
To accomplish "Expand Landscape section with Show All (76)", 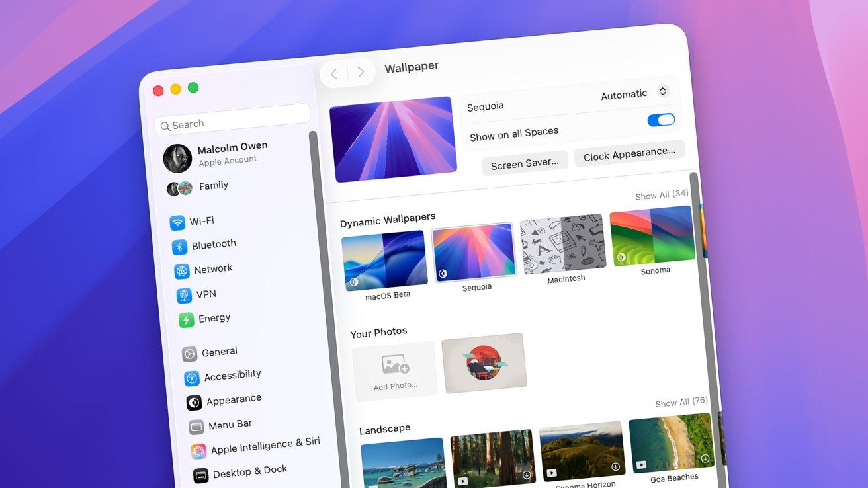I will (681, 402).
